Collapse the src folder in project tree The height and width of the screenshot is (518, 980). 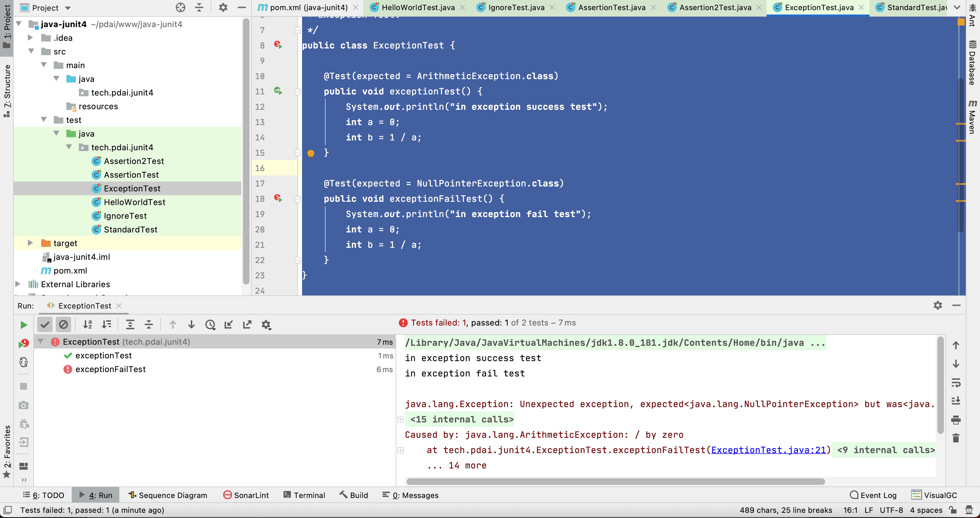[31, 51]
